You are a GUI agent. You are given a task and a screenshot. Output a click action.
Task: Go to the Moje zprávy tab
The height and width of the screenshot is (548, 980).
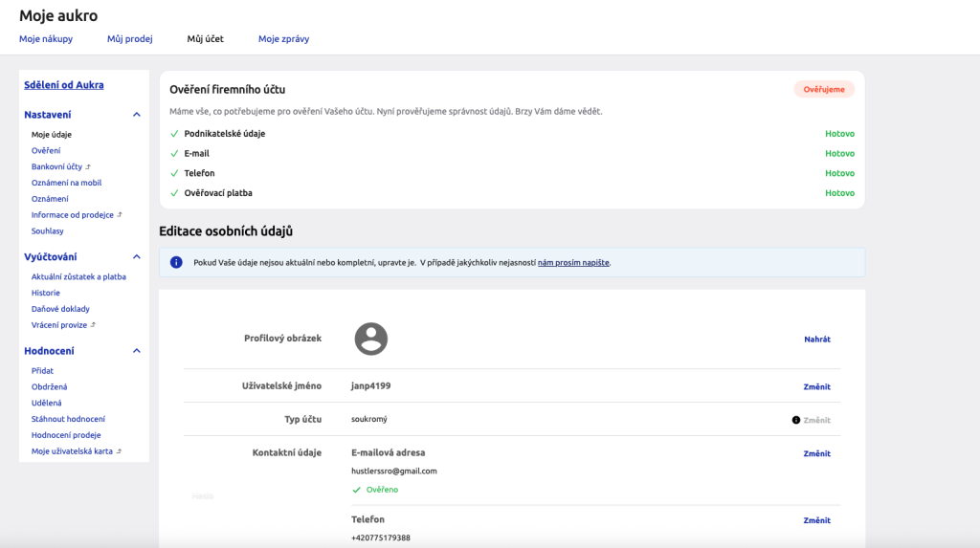pyautogui.click(x=283, y=39)
